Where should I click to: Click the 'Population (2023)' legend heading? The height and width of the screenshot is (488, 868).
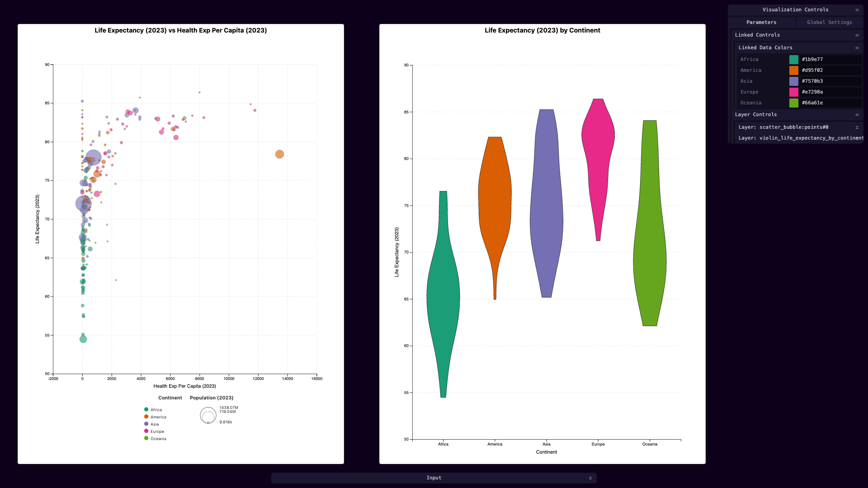212,398
